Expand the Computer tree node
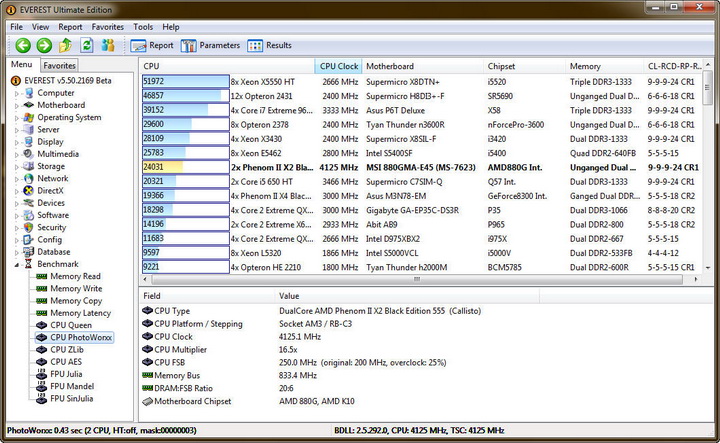Image resolution: width=720 pixels, height=443 pixels. 17,93
